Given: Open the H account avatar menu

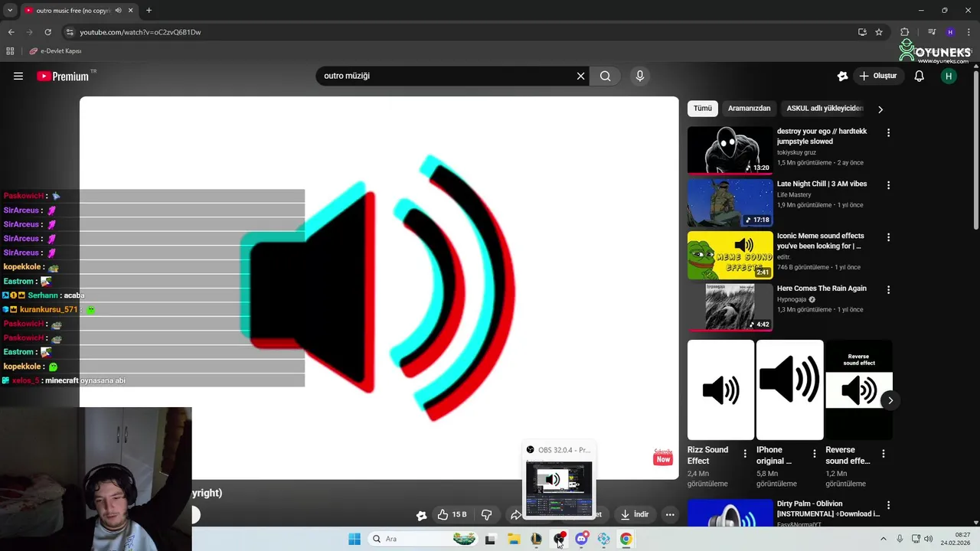Looking at the screenshot, I should coord(949,76).
